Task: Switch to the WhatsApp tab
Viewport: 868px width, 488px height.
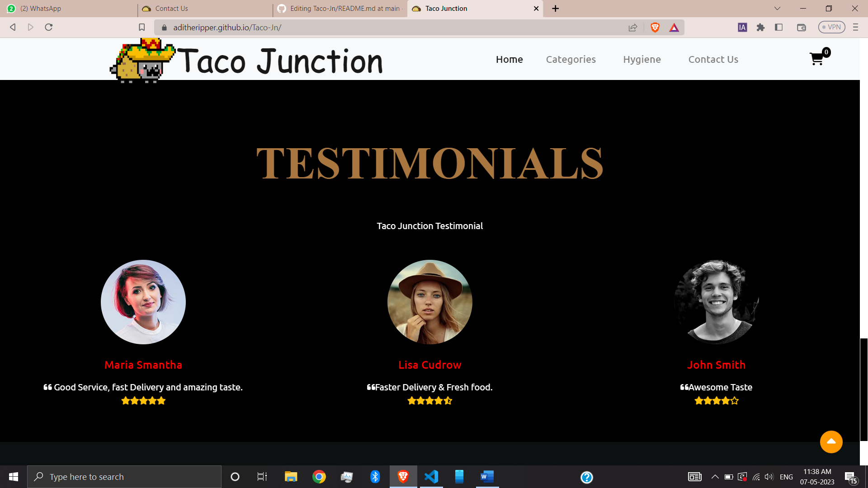Action: [x=68, y=8]
